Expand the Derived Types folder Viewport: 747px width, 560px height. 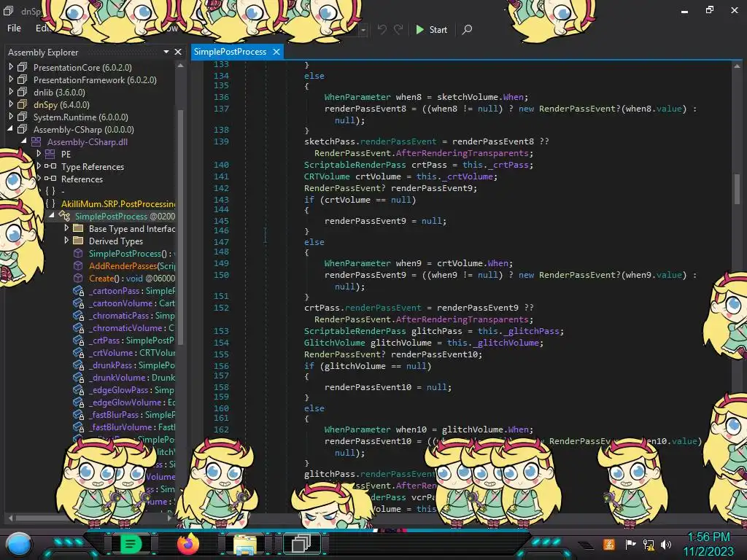tap(66, 241)
